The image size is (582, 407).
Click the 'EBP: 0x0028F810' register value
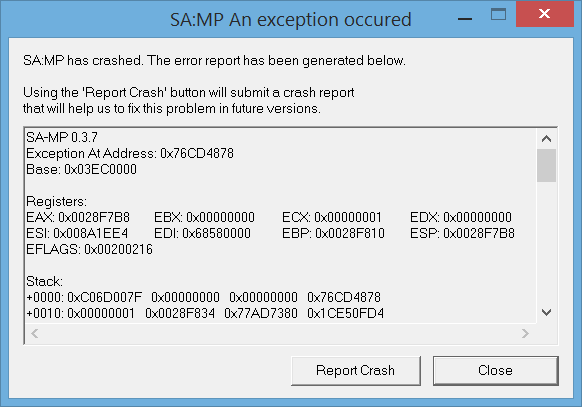(x=333, y=233)
